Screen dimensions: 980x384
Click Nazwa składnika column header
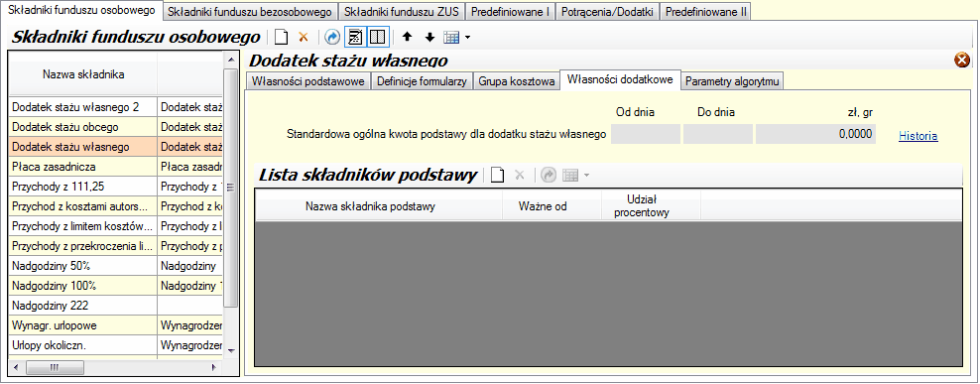pyautogui.click(x=83, y=74)
